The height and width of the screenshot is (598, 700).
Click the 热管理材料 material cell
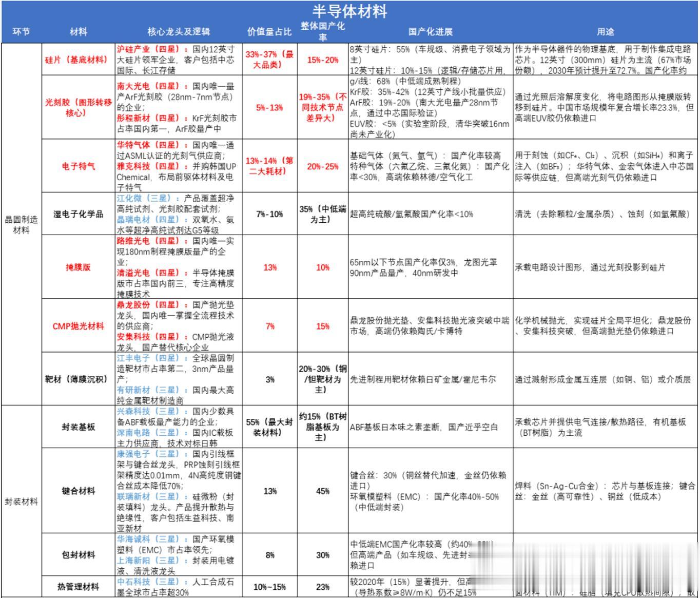[x=78, y=587]
